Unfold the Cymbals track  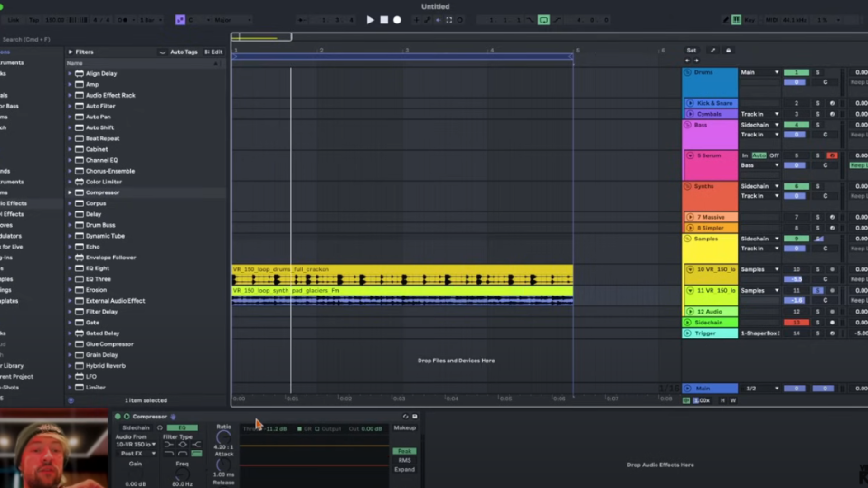tap(690, 114)
